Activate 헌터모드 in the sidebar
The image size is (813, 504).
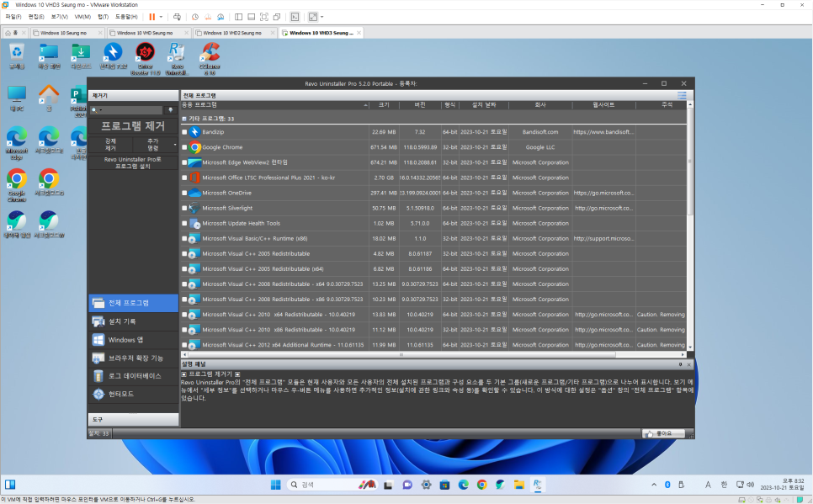coord(133,394)
